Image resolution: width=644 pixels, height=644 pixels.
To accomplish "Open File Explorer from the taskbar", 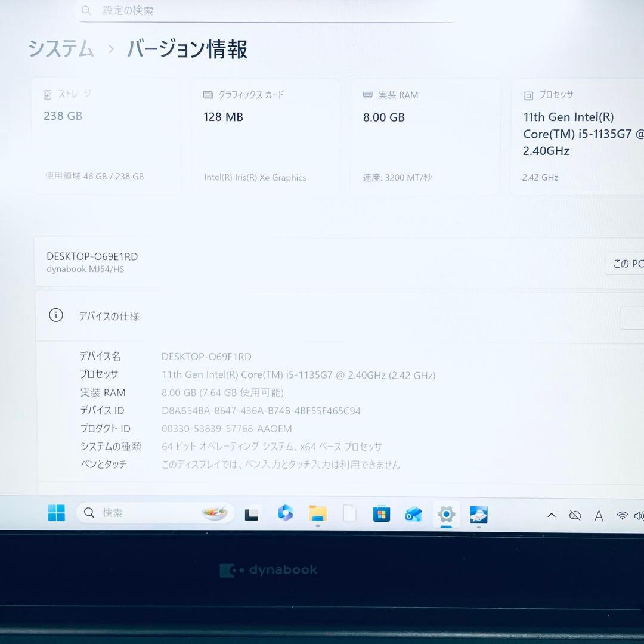I will (x=317, y=513).
